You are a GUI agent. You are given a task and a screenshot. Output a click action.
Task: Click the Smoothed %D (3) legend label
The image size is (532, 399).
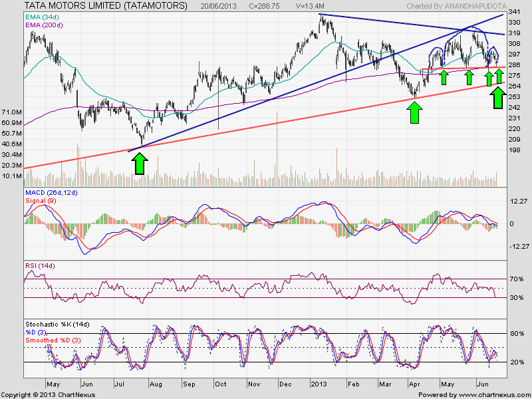coord(53,340)
